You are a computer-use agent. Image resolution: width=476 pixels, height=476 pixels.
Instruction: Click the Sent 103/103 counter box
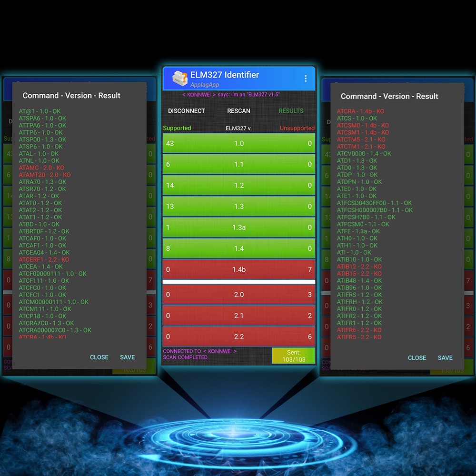click(x=293, y=356)
